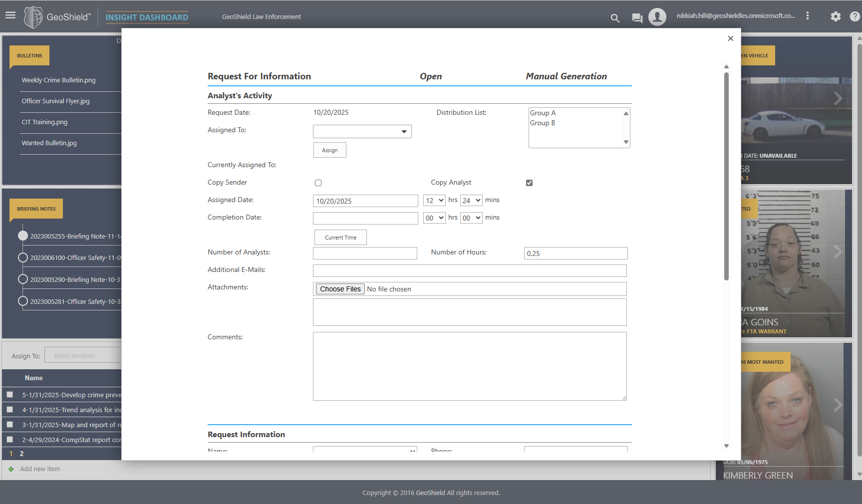Open the vertical three-dot options menu
Screen dimensions: 862x504
[x=807, y=16]
